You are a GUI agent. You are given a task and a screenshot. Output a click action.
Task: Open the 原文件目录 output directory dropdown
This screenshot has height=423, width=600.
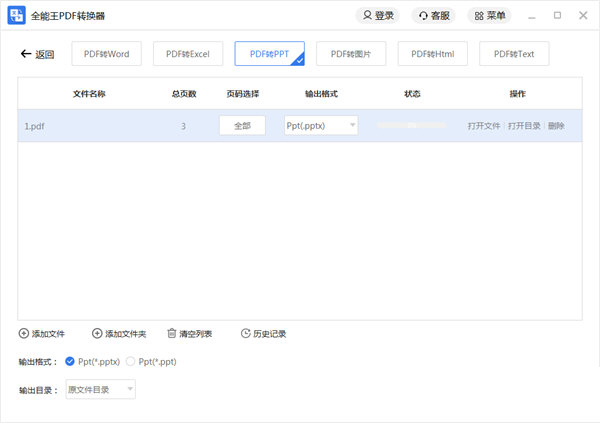coord(100,389)
